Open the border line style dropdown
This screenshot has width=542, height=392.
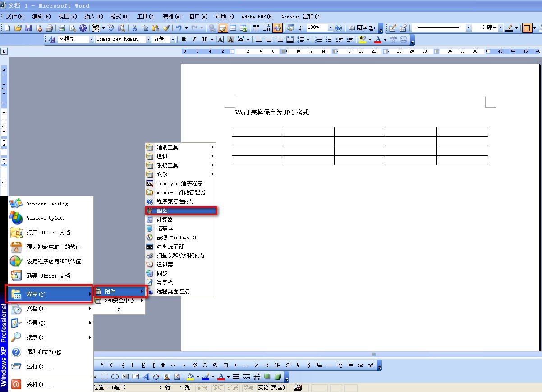(x=468, y=28)
